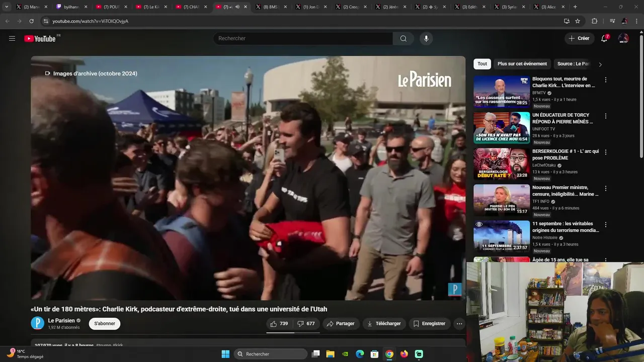Open options menu for UNIFOOT TV video
644x362 pixels.
pyautogui.click(x=606, y=116)
